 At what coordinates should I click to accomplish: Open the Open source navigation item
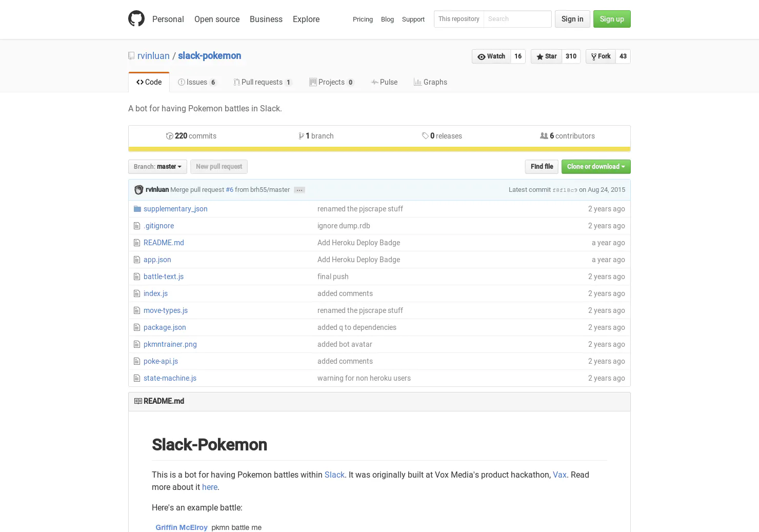pyautogui.click(x=217, y=19)
